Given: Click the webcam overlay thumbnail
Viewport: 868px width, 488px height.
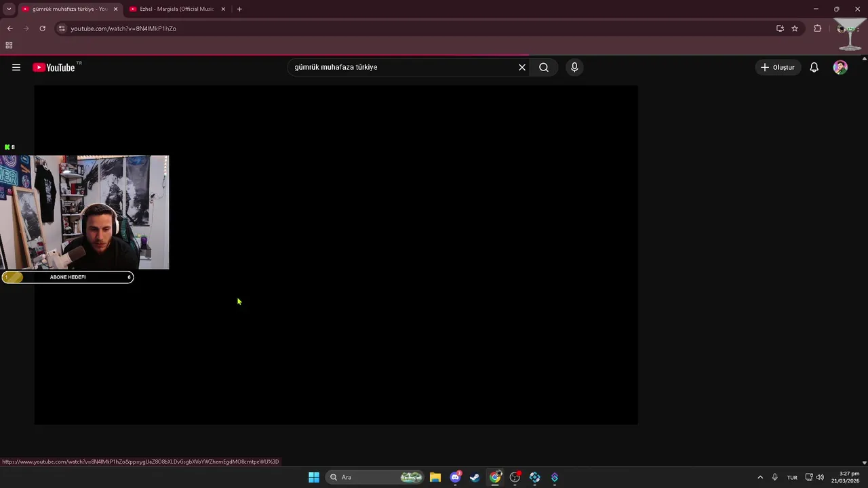Looking at the screenshot, I should [84, 212].
